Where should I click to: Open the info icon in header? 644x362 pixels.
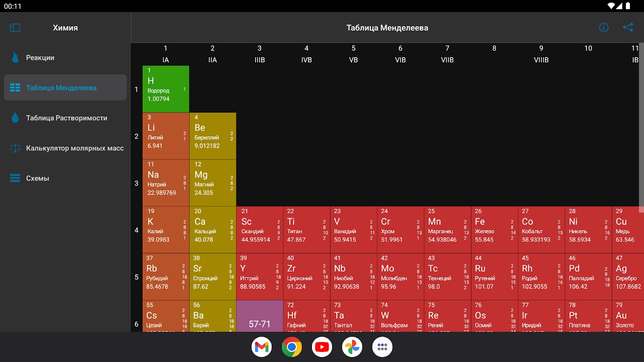click(603, 28)
